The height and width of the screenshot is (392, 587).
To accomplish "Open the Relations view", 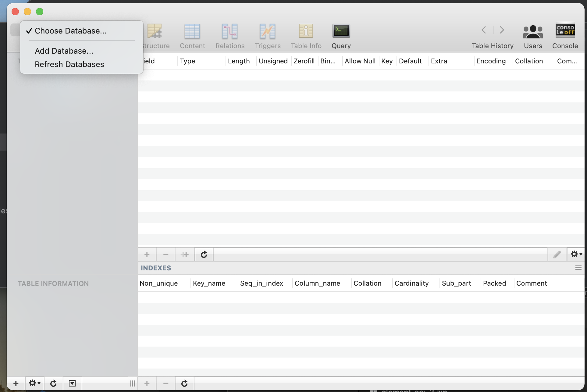I will [230, 36].
